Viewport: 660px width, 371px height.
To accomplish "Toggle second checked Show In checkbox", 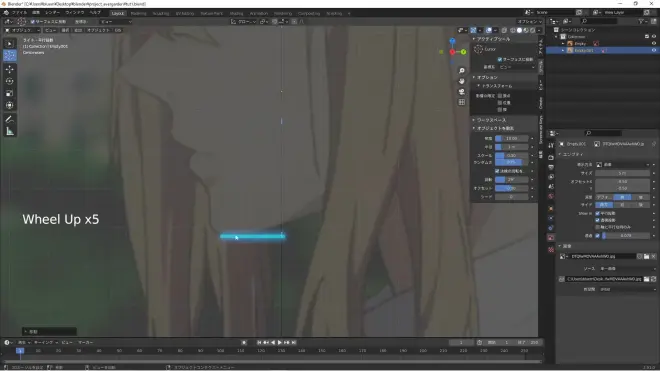I will pyautogui.click(x=597, y=220).
